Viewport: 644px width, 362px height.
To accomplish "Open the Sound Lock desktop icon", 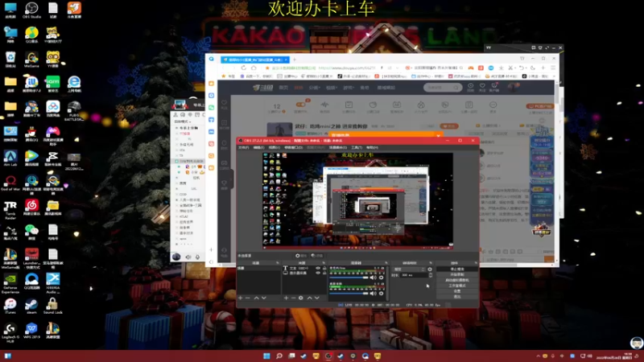I will (53, 306).
